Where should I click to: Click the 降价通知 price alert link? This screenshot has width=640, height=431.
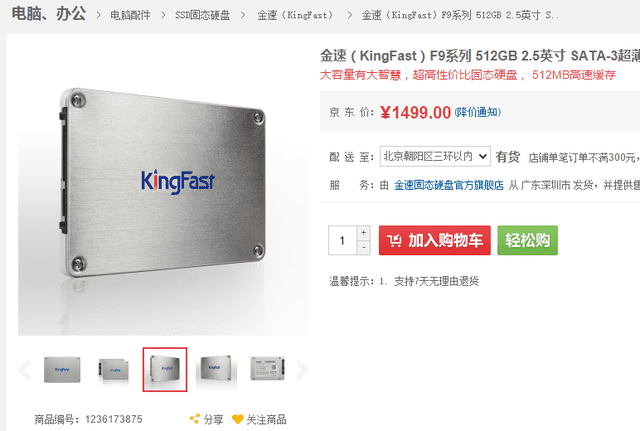(x=478, y=112)
